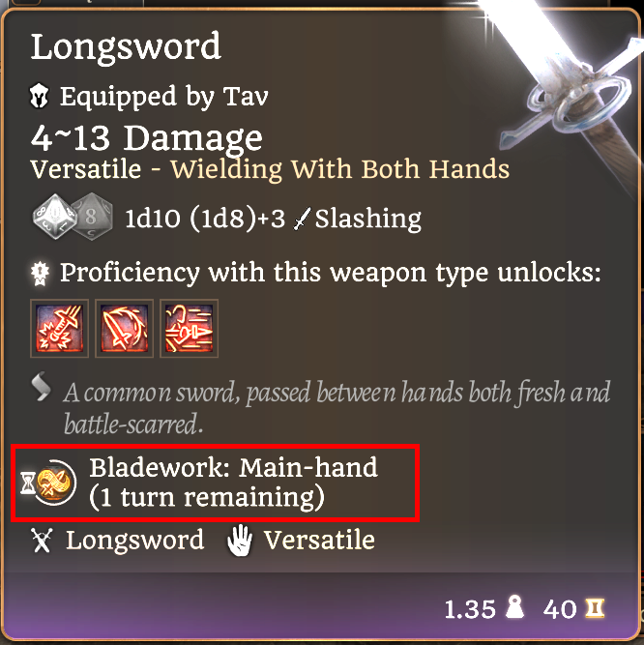Click the proficiency badge icon

point(40,273)
